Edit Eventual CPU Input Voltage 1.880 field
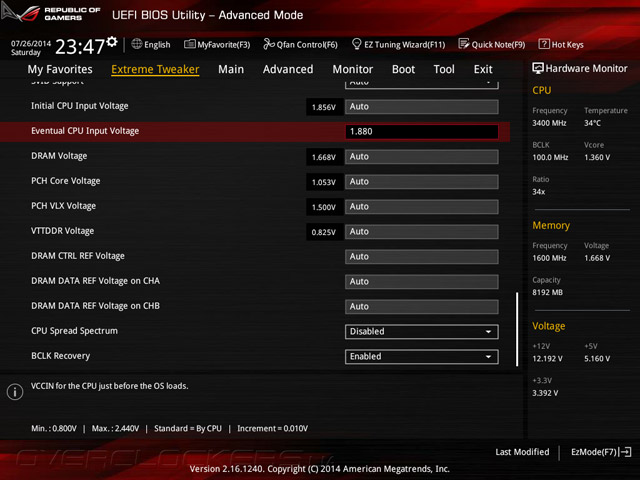Image resolution: width=640 pixels, height=480 pixels. point(422,131)
